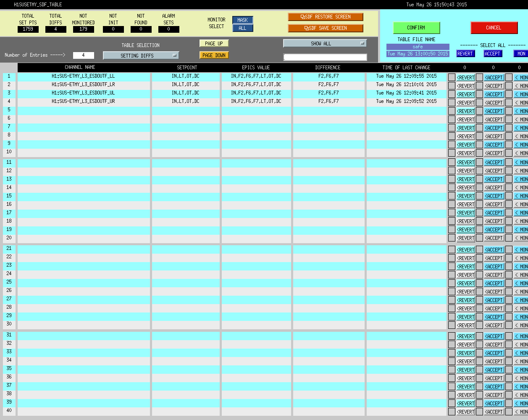528x420 pixels.
Task: Tick the box left of REVERT in row 2
Action: [452, 86]
